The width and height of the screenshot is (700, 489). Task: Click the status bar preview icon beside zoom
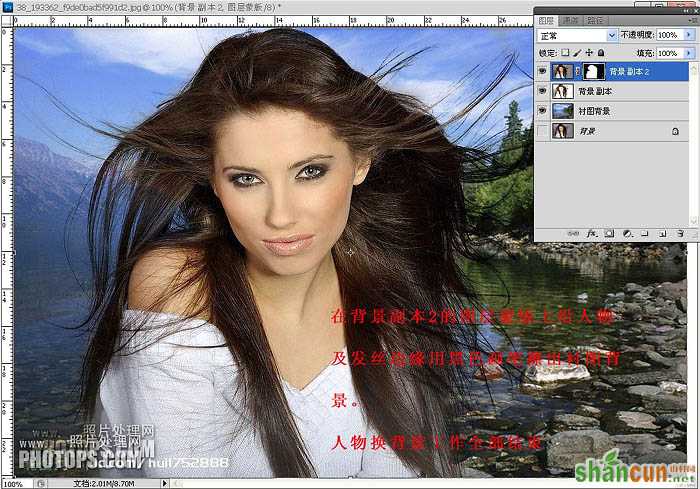[x=41, y=483]
